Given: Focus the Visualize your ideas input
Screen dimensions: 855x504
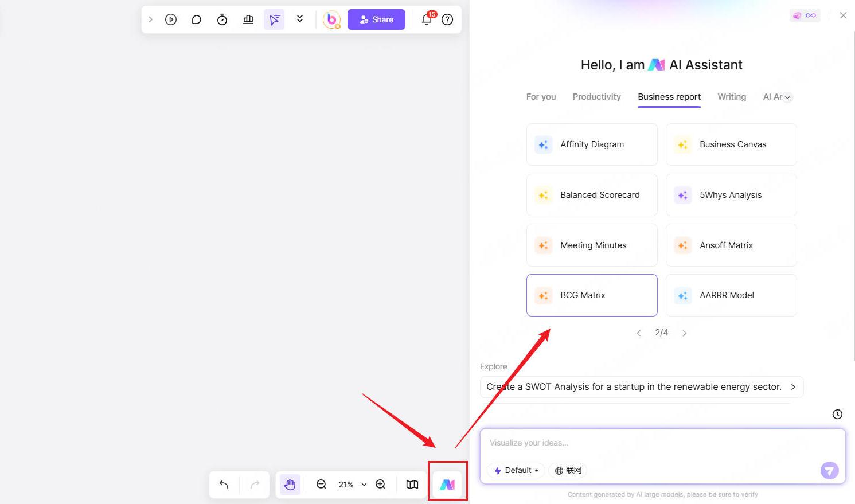Looking at the screenshot, I should tap(662, 443).
